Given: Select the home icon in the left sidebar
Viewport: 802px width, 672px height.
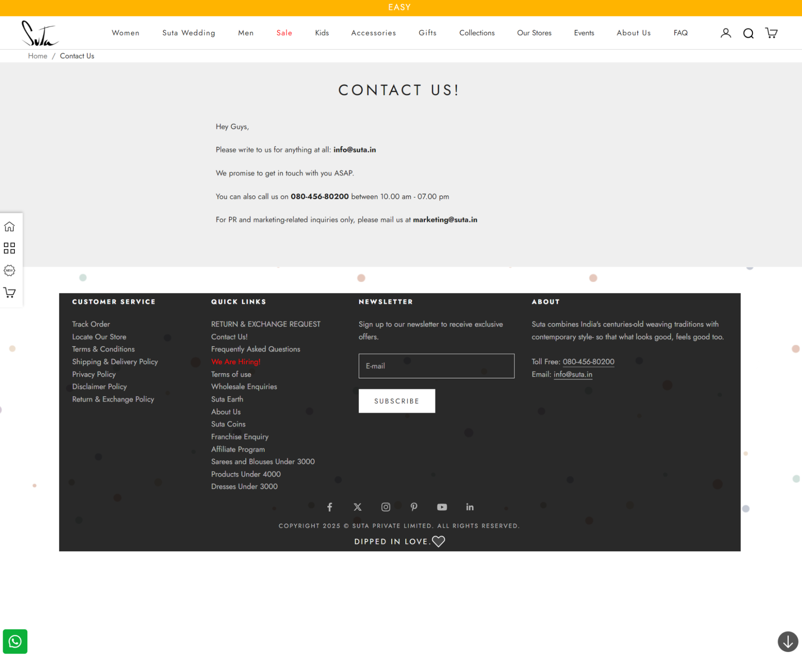Looking at the screenshot, I should click(x=9, y=226).
